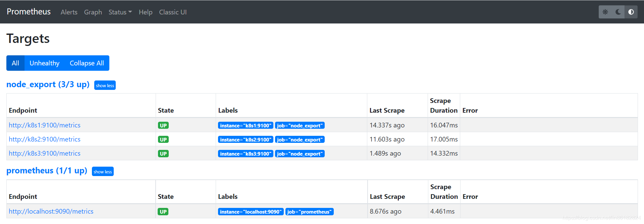Open http://k8s1:9100/metrics endpoint

tap(45, 125)
